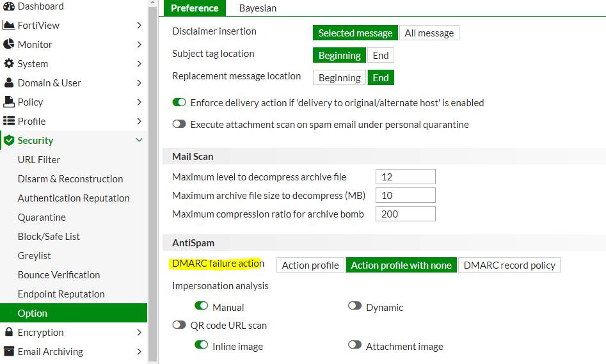Image resolution: width=606 pixels, height=364 pixels.
Task: Click the Encryption padlock icon
Action: tap(9, 333)
